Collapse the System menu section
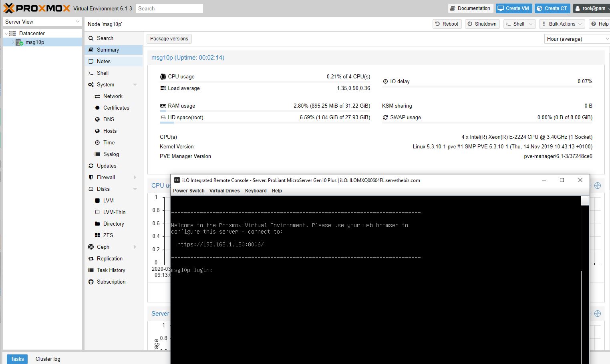 [x=135, y=85]
